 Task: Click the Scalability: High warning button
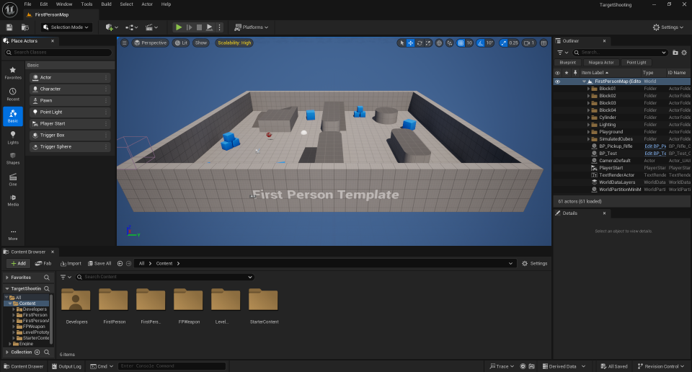pyautogui.click(x=234, y=43)
